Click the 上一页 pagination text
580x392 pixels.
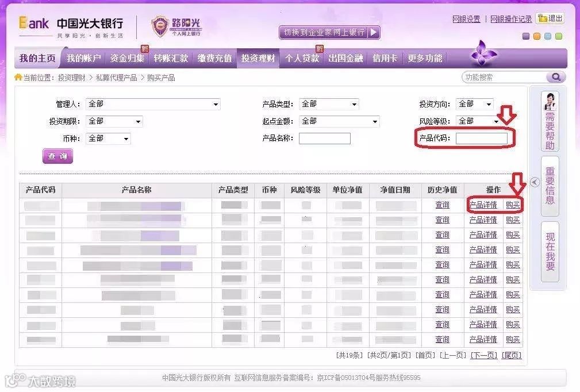[453, 355]
